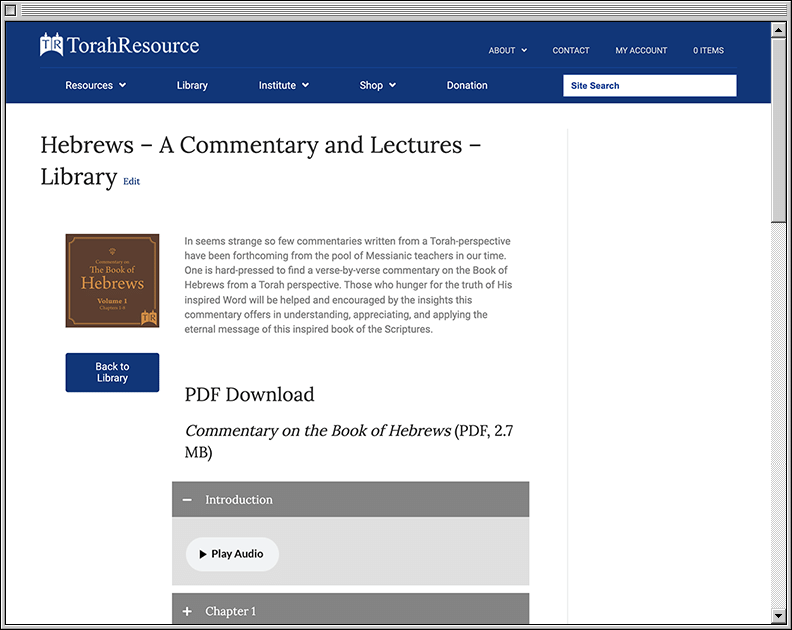Click the Contact link

click(571, 50)
